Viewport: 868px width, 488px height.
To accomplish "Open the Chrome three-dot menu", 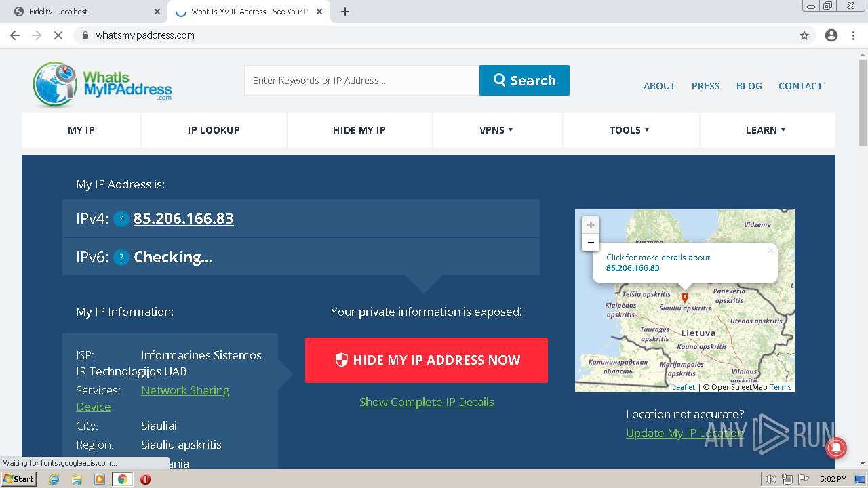I will [x=853, y=35].
